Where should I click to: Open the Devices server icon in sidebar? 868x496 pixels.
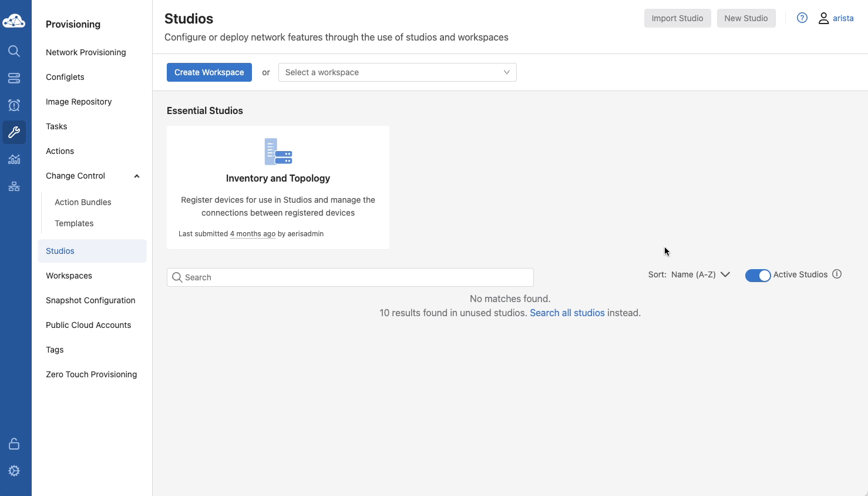[14, 78]
